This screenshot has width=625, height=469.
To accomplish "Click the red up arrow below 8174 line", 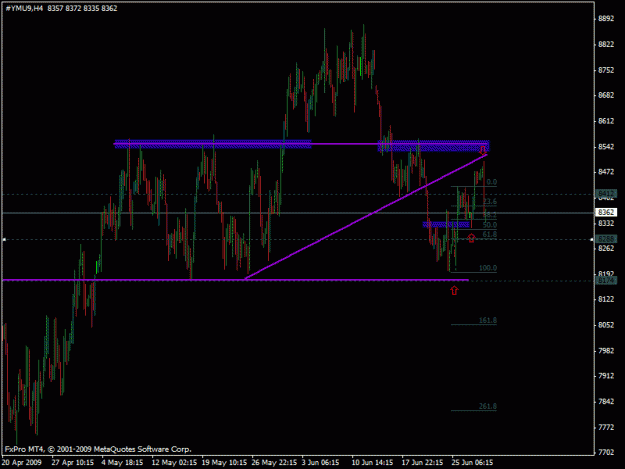I will 454,290.
